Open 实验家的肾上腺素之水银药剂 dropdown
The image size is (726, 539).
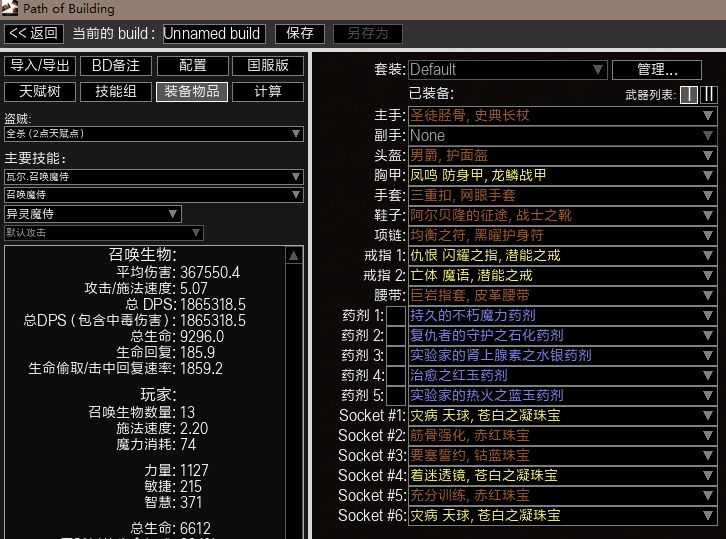[x=563, y=356]
